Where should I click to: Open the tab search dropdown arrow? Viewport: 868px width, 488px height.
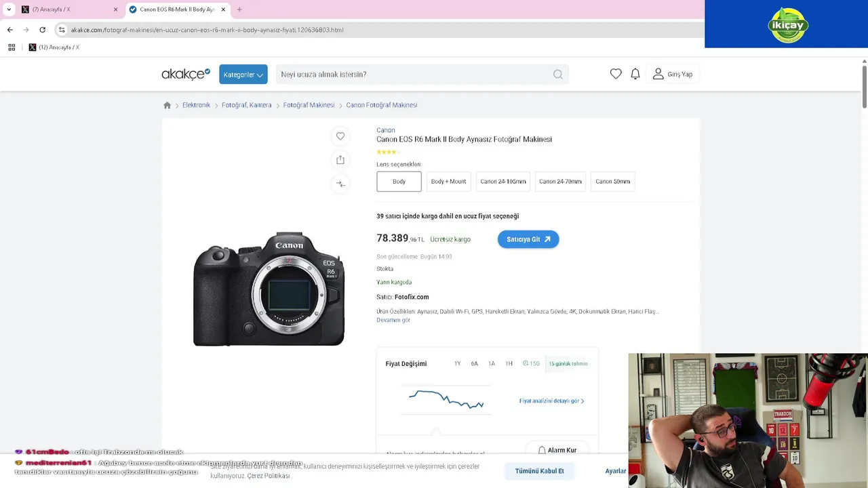(x=9, y=9)
